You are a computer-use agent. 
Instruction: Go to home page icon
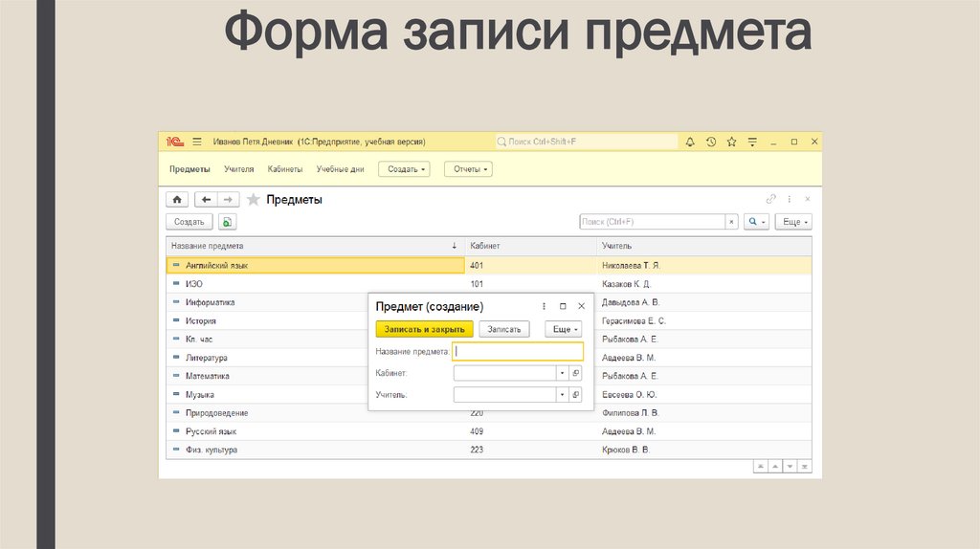(x=177, y=199)
